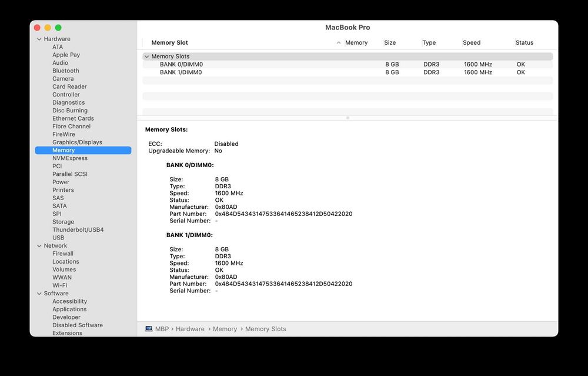The height and width of the screenshot is (376, 588).
Task: Open Developer under Software
Action: pos(66,317)
